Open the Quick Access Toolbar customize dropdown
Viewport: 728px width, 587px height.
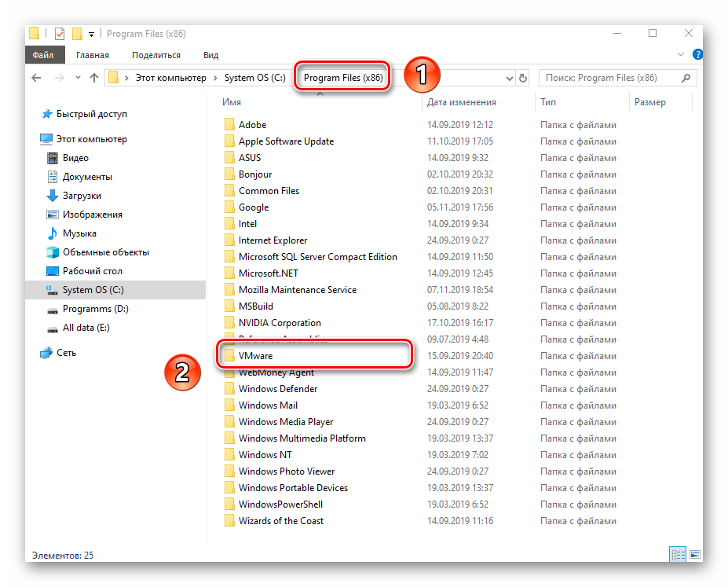click(x=92, y=35)
